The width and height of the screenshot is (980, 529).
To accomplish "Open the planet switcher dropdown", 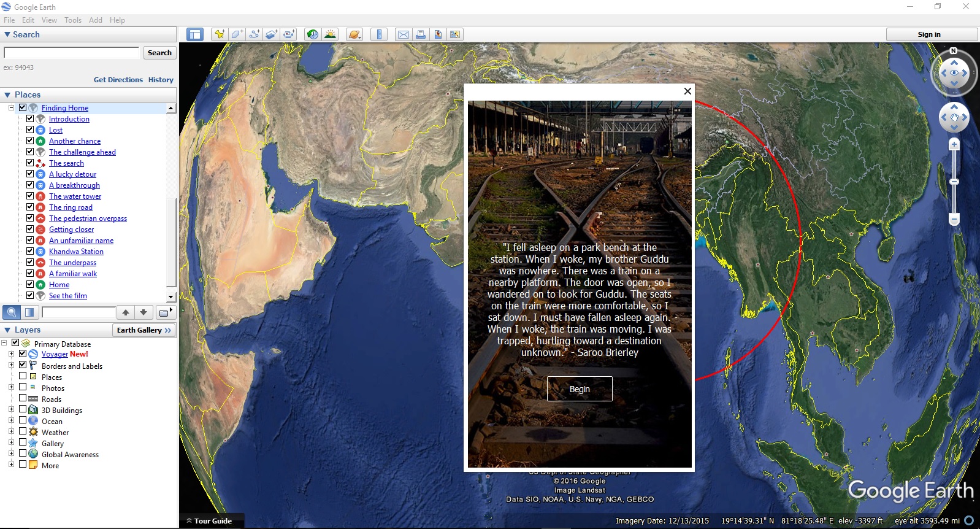I will click(354, 34).
